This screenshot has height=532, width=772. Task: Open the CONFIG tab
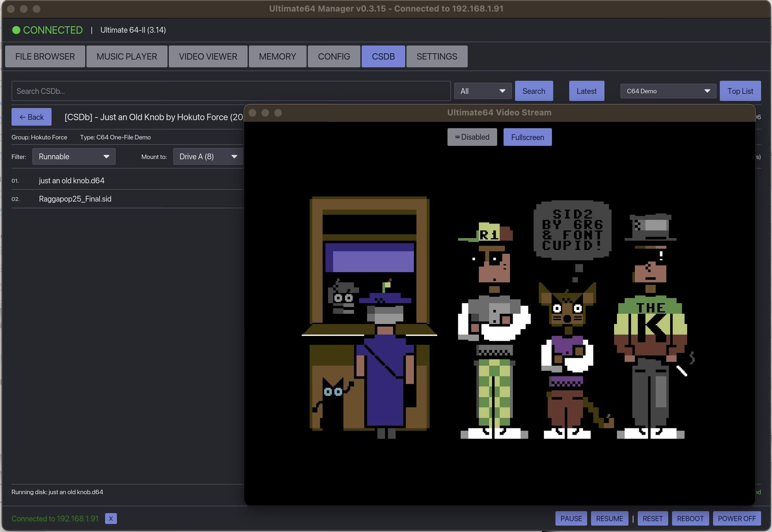click(334, 57)
